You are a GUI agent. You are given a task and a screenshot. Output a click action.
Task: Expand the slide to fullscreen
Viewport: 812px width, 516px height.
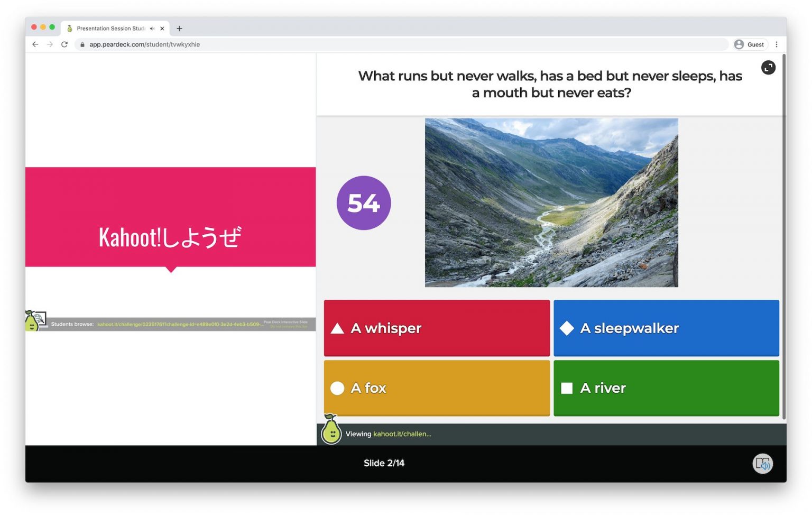click(x=768, y=68)
